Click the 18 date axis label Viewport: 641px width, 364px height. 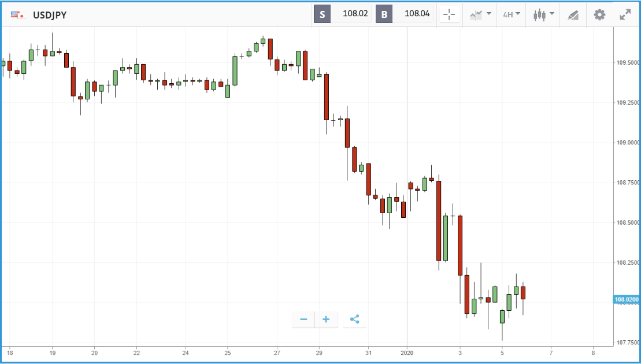coord(10,353)
